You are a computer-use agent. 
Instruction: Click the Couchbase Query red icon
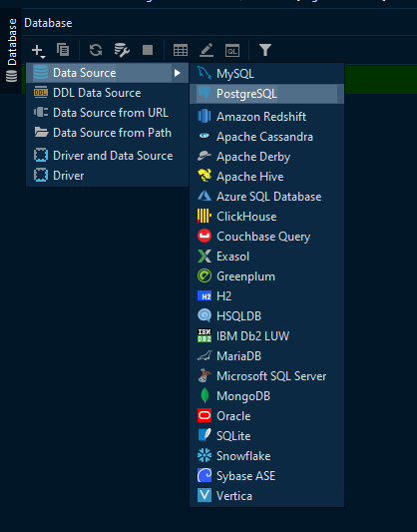tap(205, 236)
